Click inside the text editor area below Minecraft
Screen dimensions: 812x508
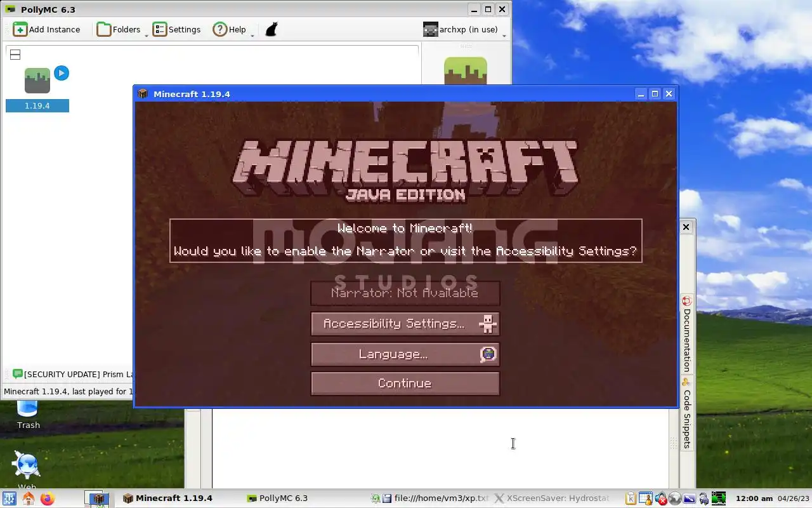click(440, 448)
